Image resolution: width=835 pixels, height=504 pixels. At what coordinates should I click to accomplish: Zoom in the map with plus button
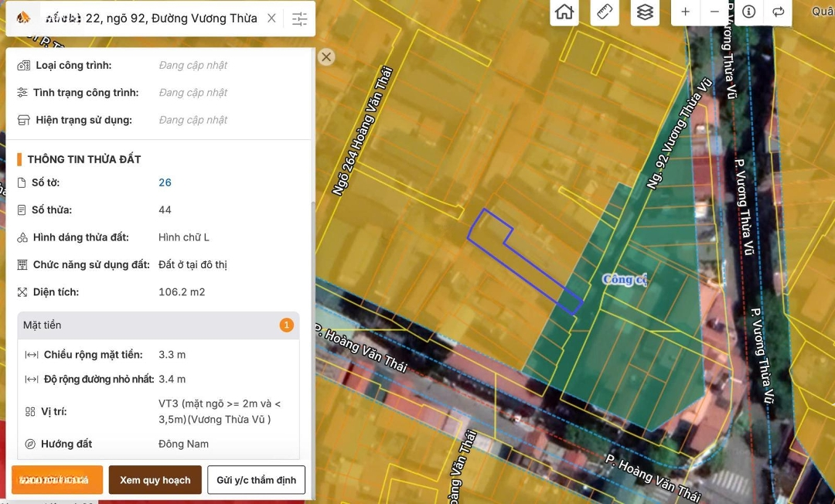685,12
